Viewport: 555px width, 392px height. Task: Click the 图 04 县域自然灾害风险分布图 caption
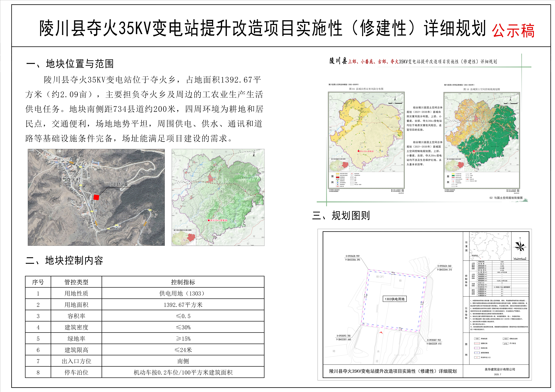pyautogui.click(x=366, y=89)
